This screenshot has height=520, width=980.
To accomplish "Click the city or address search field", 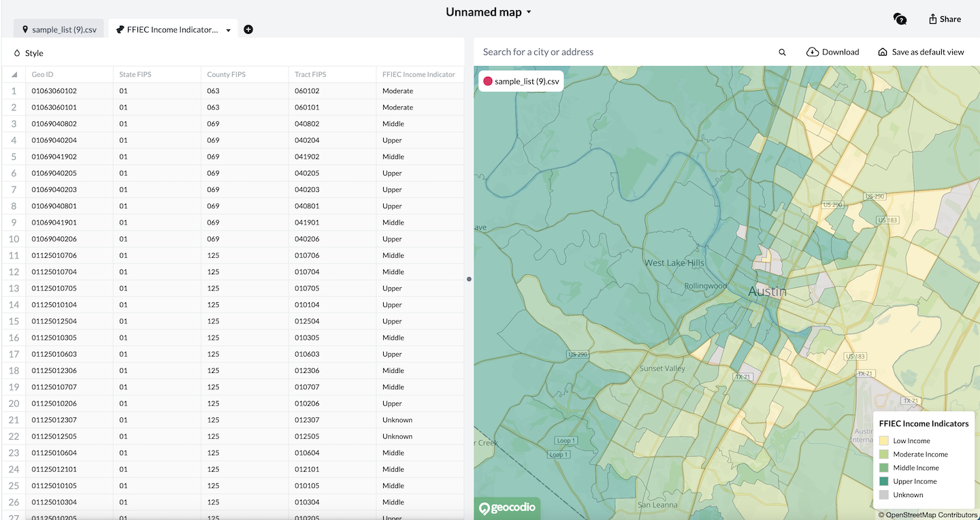I will 612,52.
